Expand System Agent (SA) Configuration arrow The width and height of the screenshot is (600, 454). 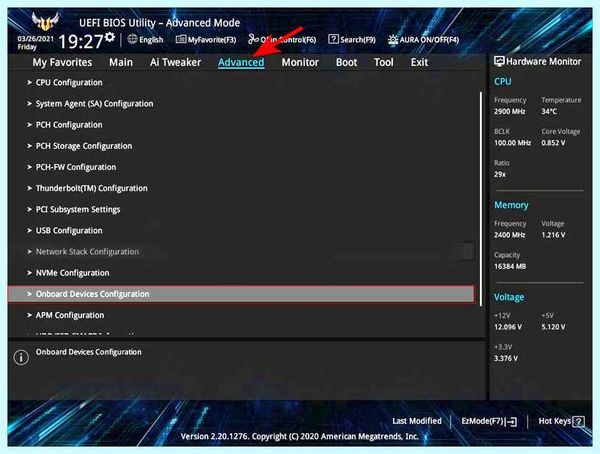tap(29, 103)
